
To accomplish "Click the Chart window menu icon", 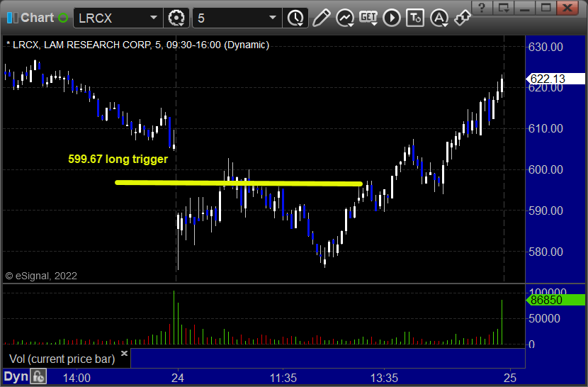I will click(12, 18).
